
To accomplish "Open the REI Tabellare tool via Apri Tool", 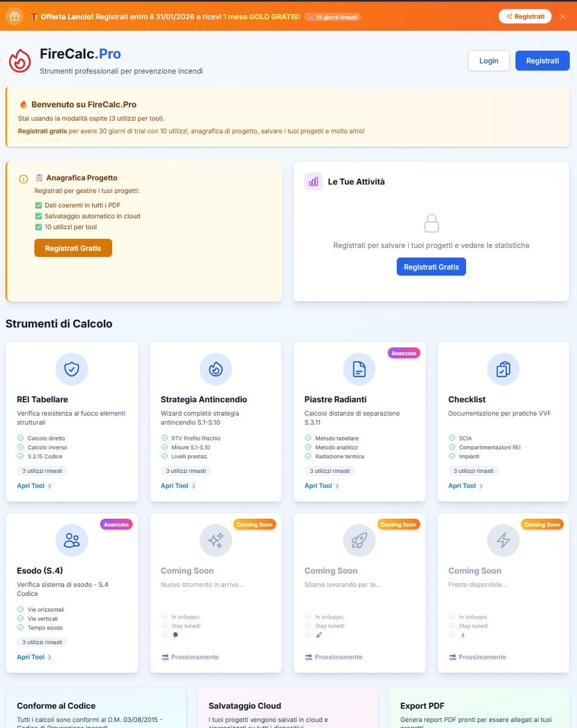I will pos(34,486).
